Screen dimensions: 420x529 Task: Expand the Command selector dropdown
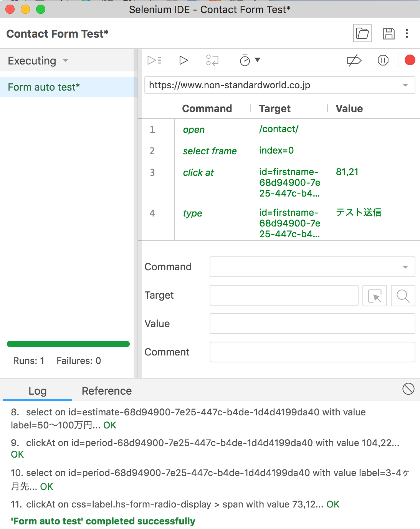pos(405,267)
